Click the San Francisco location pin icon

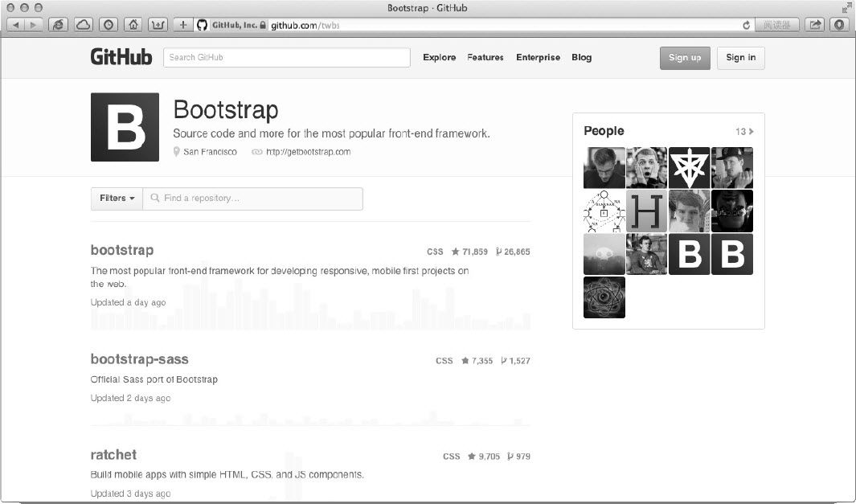pos(176,152)
